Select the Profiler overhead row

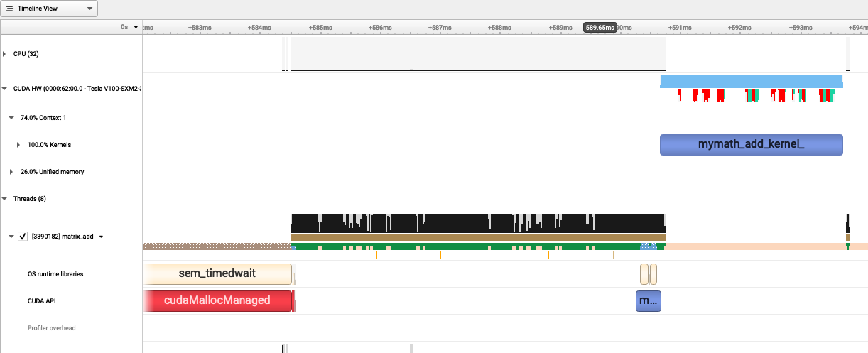point(51,328)
